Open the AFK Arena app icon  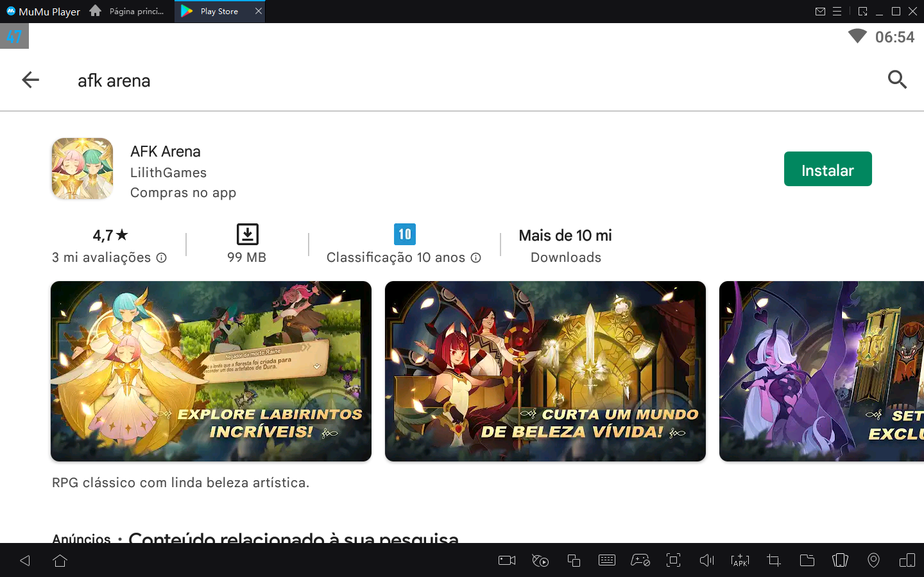[82, 168]
